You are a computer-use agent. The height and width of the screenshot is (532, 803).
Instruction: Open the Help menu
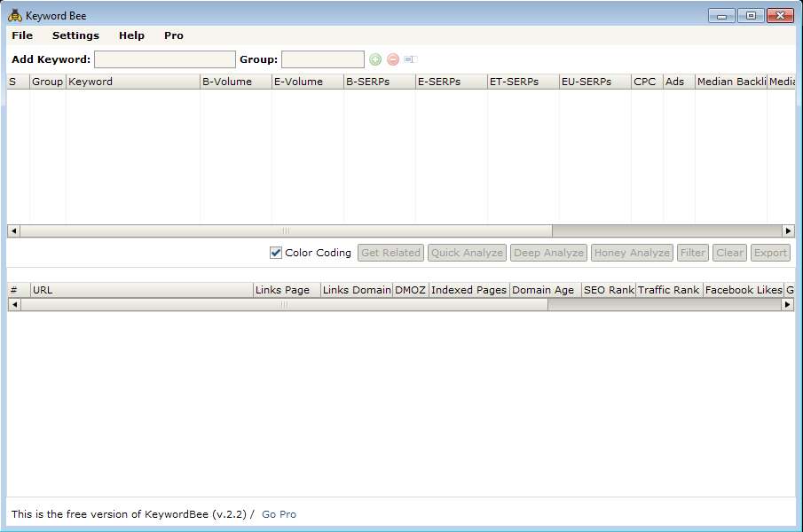click(x=131, y=35)
